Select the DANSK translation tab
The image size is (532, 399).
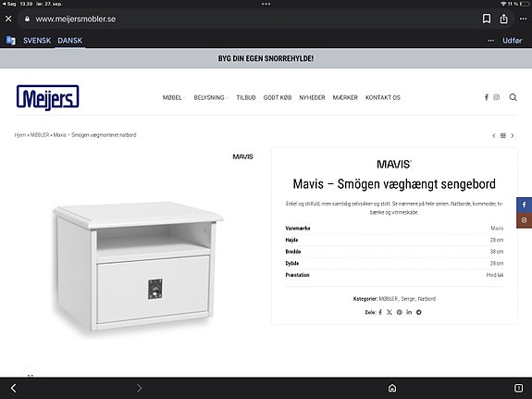point(70,41)
